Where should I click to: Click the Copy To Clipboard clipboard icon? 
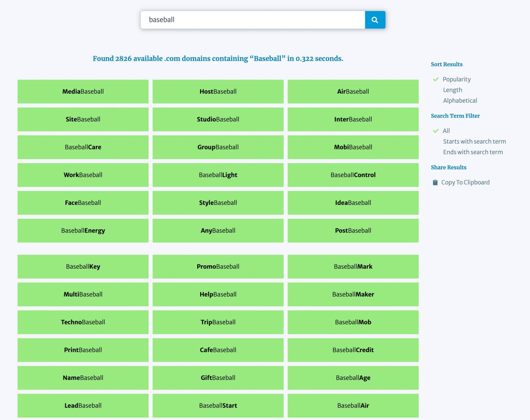point(436,182)
